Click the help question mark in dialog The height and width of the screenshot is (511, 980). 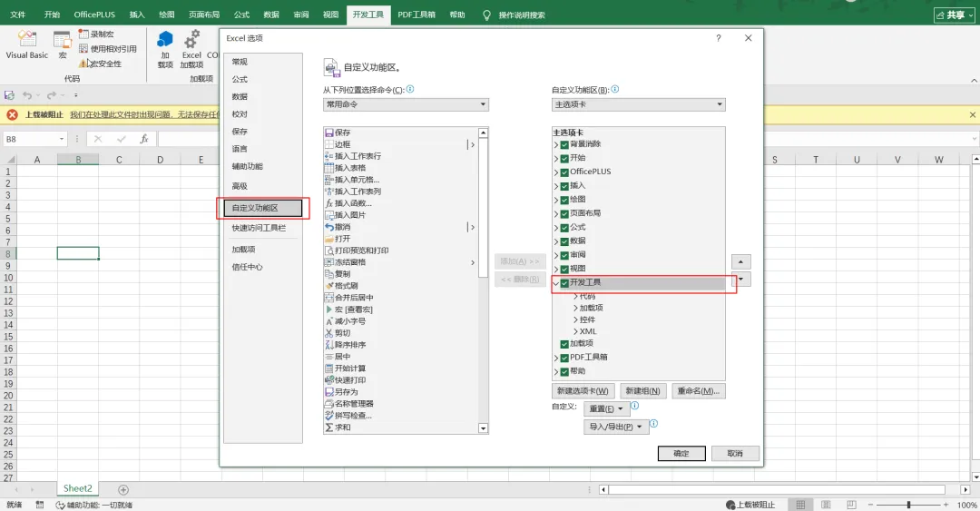coord(718,38)
